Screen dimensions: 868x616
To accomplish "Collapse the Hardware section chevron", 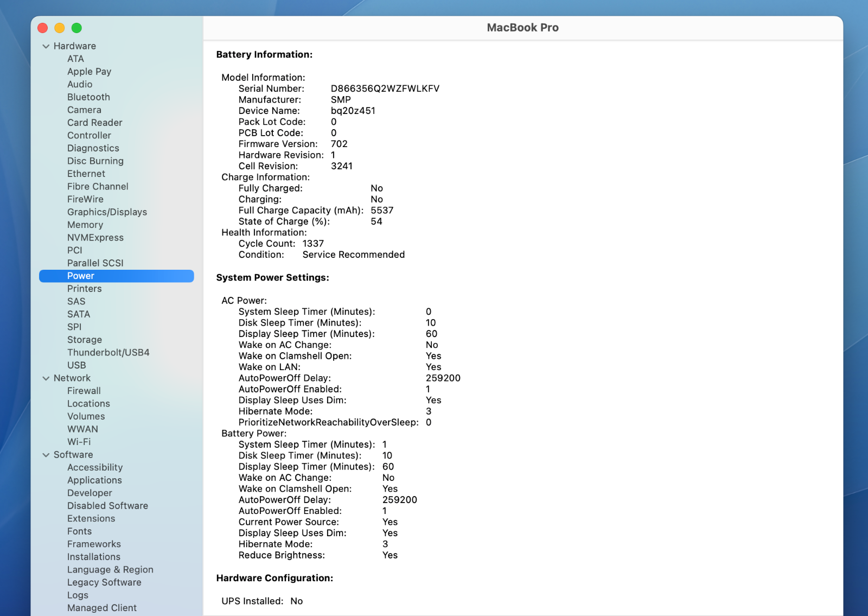I will click(46, 46).
